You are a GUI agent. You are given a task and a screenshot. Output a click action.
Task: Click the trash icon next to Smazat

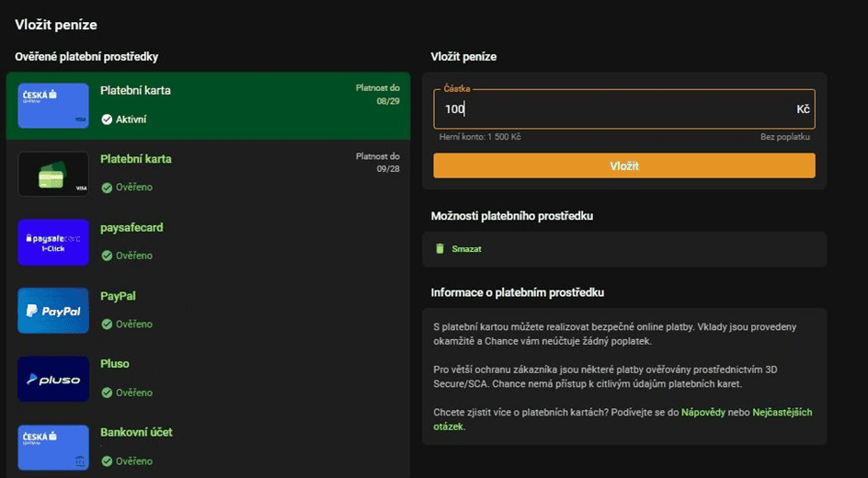[x=440, y=248]
